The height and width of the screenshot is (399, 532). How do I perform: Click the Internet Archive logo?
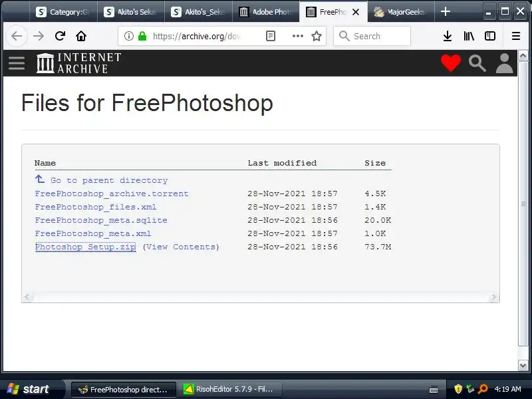(78, 63)
